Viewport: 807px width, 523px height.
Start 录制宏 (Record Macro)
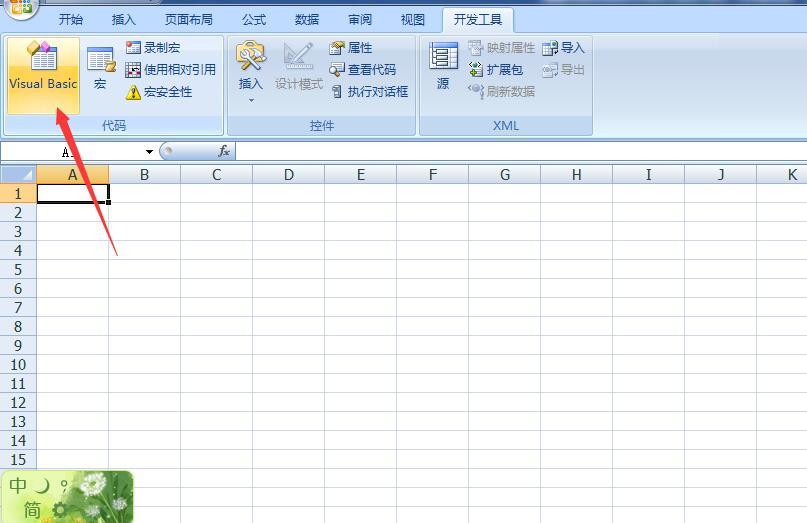tap(153, 48)
